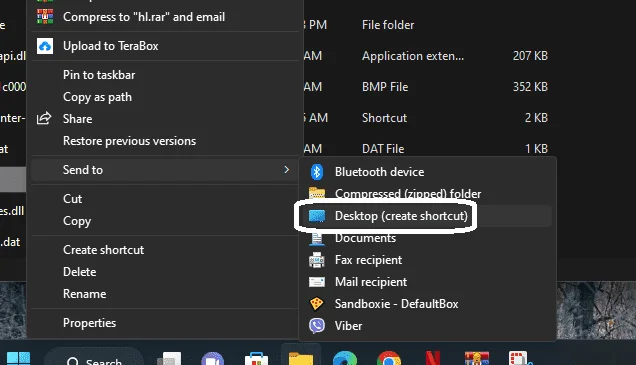636x365 pixels.
Task: Launch Microsoft Edge from the taskbar
Action: click(345, 359)
